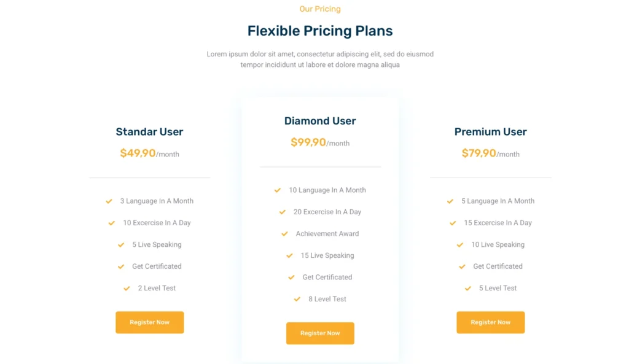Image resolution: width=629 pixels, height=364 pixels.
Task: Click checkmark beside 10 Live Speaking
Action: [x=460, y=245]
